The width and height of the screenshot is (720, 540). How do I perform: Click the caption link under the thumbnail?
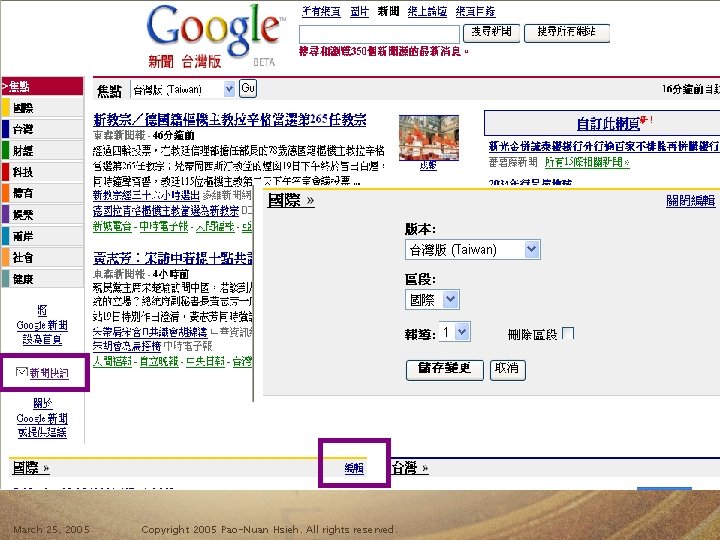tap(428, 165)
